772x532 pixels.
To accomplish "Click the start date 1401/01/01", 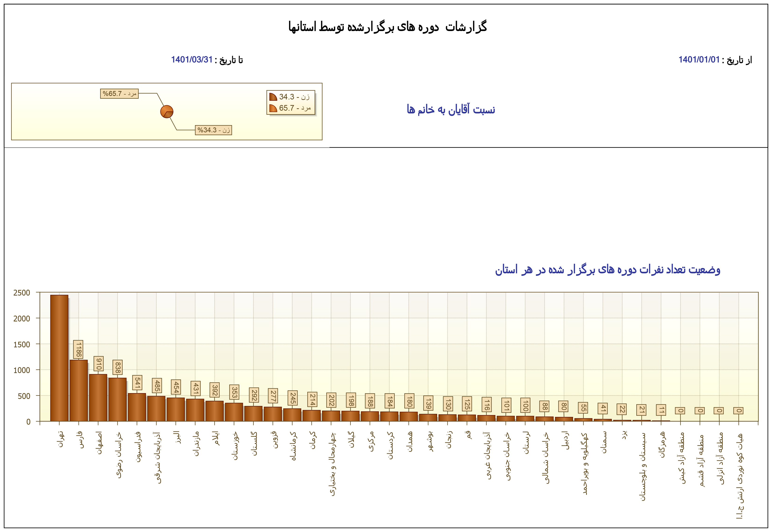I will [699, 60].
